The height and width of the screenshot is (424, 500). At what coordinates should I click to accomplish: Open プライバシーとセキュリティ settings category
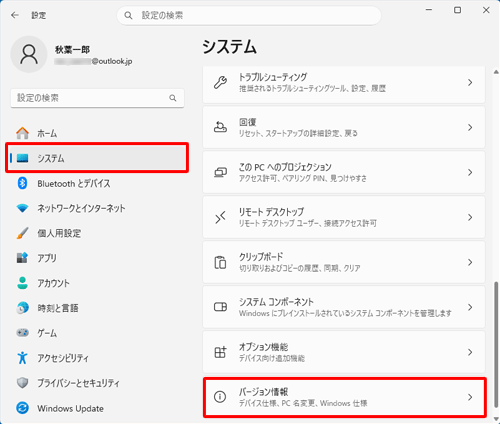pos(97,383)
